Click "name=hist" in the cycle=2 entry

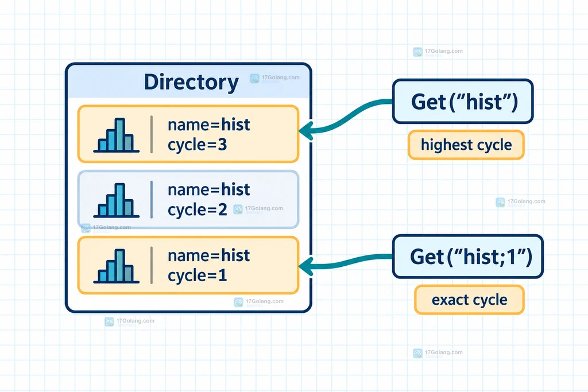click(x=209, y=189)
